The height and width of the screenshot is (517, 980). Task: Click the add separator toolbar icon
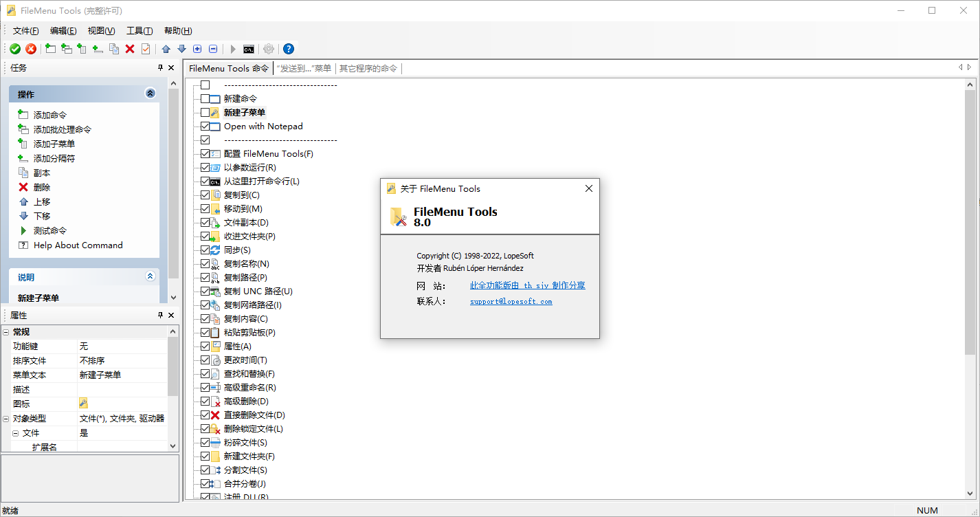98,49
